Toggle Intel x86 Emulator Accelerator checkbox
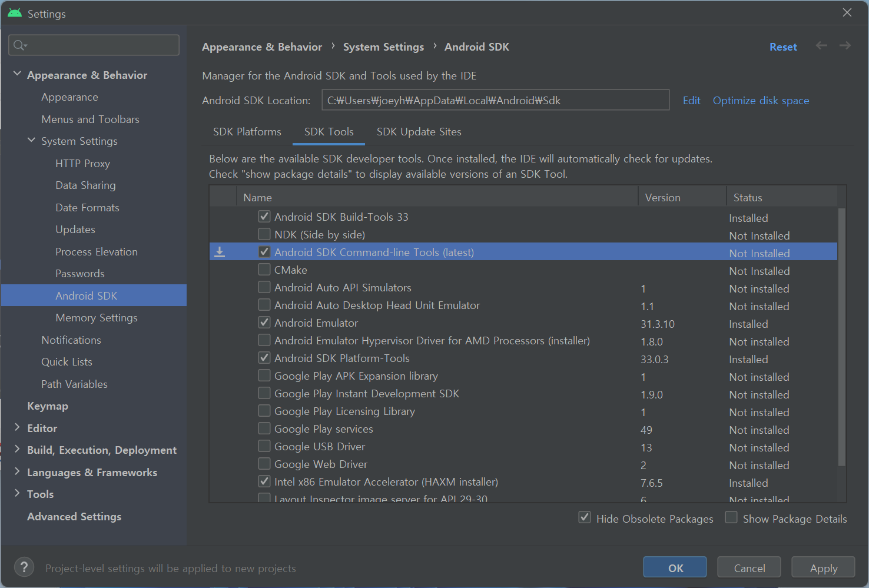This screenshot has height=588, width=869. coord(264,481)
